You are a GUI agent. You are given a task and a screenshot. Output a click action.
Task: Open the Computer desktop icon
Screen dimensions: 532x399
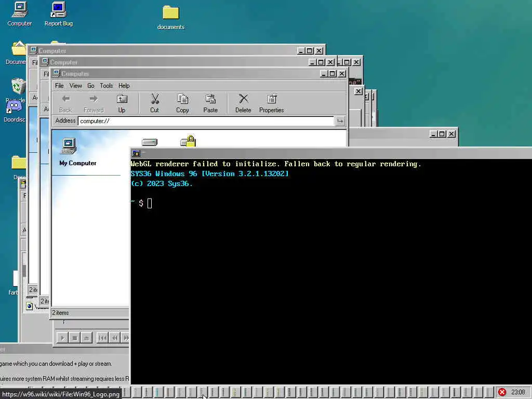coord(19,14)
